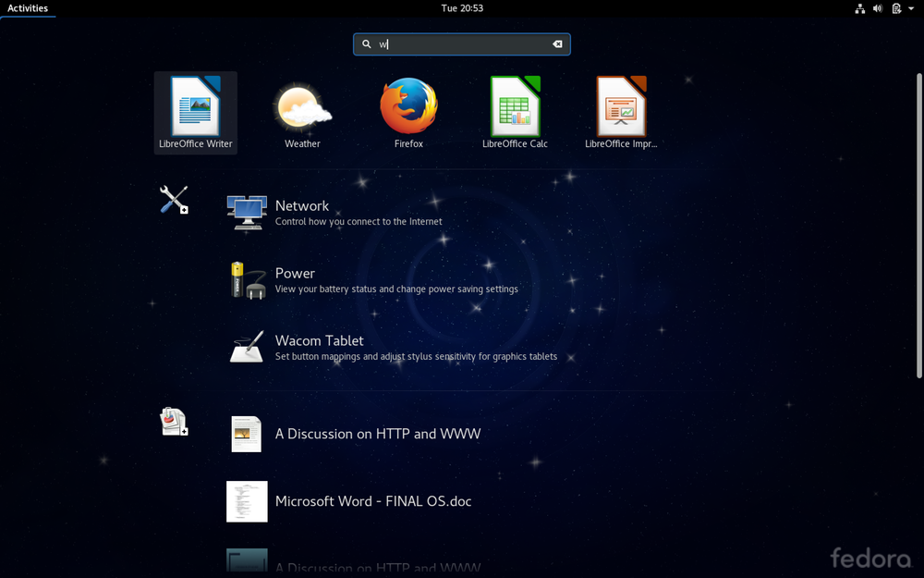Launch the Weather application

[302, 112]
